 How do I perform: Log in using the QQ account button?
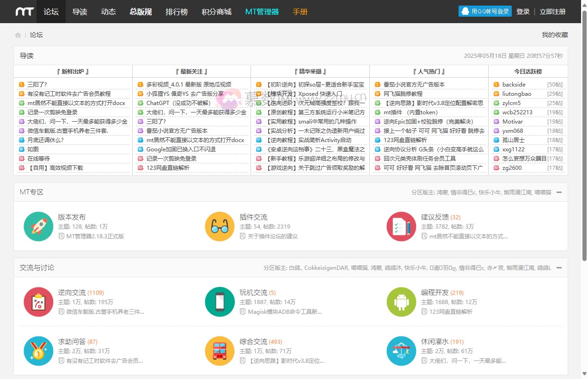485,12
